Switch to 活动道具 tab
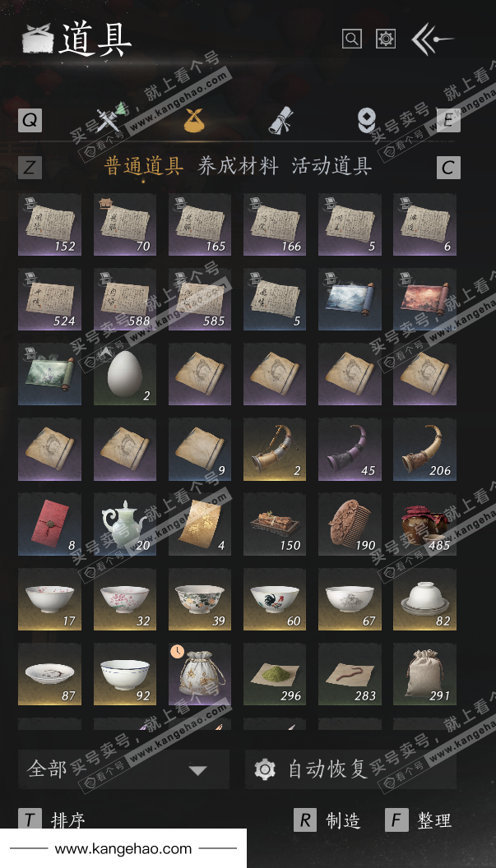This screenshot has height=868, width=496. (332, 166)
